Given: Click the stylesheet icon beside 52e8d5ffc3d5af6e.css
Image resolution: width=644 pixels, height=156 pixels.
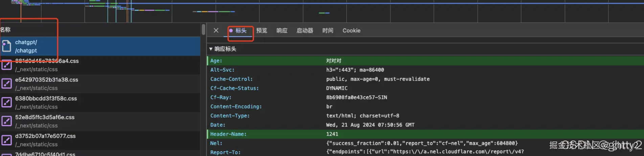Looking at the screenshot, I should 6,121.
